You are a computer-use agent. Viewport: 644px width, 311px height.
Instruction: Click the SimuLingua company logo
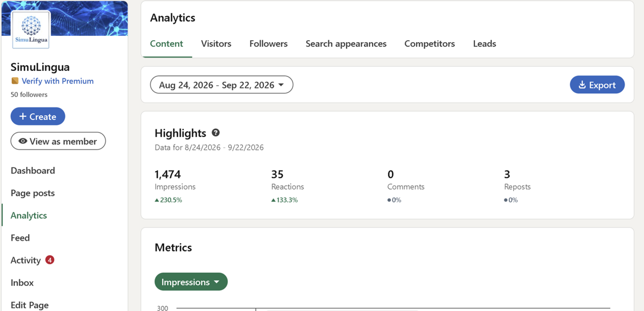click(x=31, y=30)
